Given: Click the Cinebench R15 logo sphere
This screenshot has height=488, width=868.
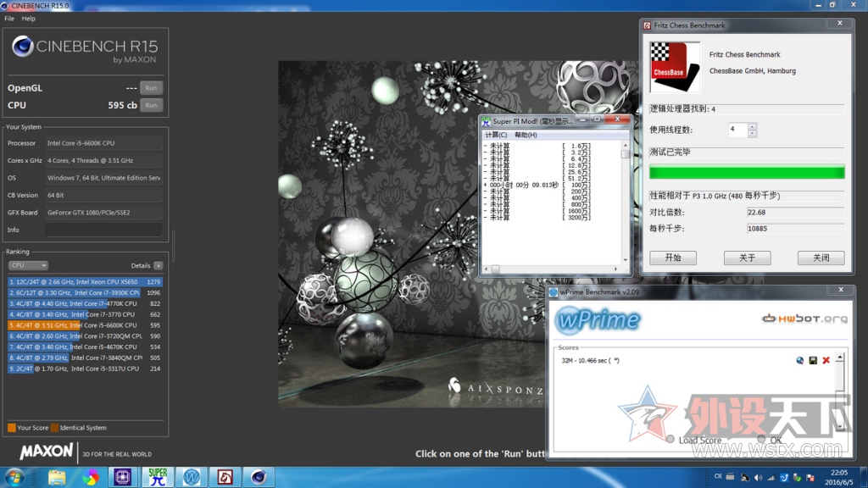Looking at the screenshot, I should pyautogui.click(x=23, y=47).
